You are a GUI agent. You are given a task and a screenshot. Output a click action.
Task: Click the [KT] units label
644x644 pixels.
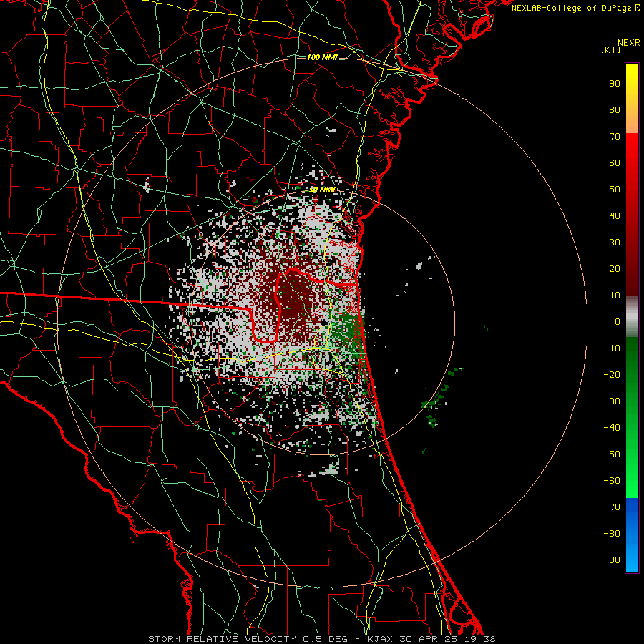point(611,49)
